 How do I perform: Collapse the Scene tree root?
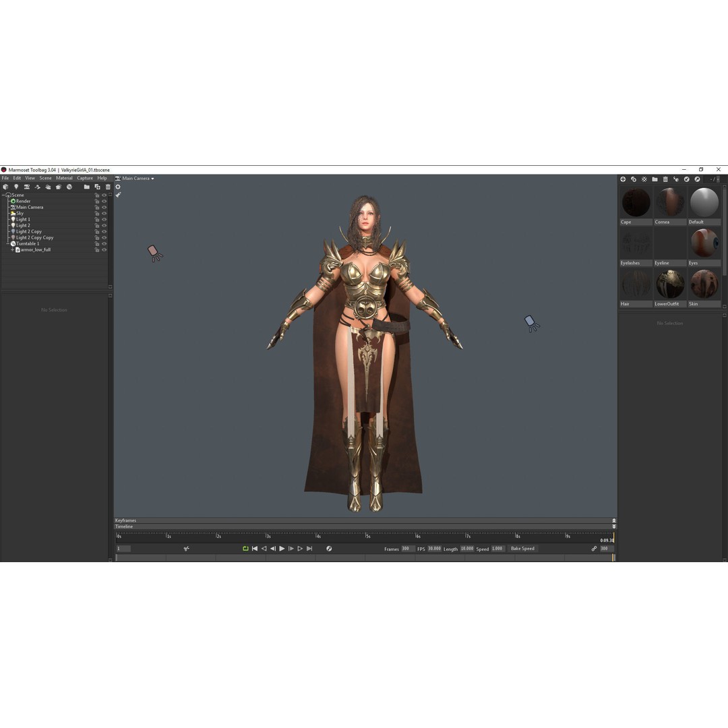coord(3,195)
